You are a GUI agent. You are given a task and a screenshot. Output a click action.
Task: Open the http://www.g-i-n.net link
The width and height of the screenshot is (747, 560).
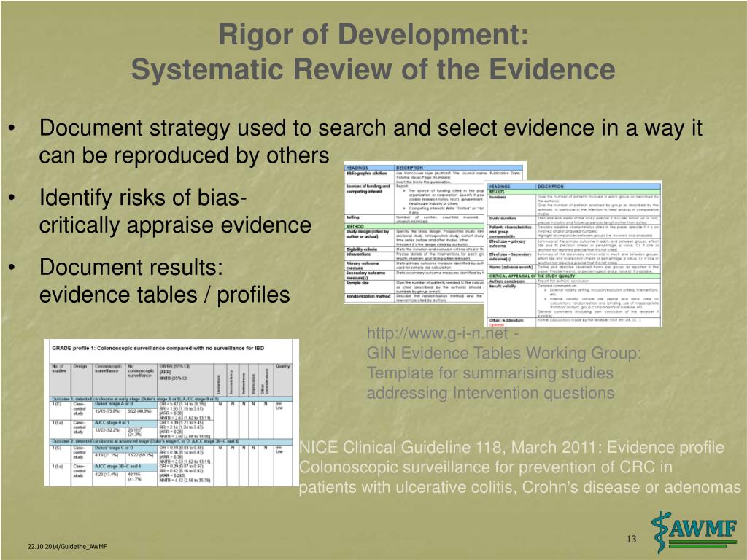tap(438, 332)
